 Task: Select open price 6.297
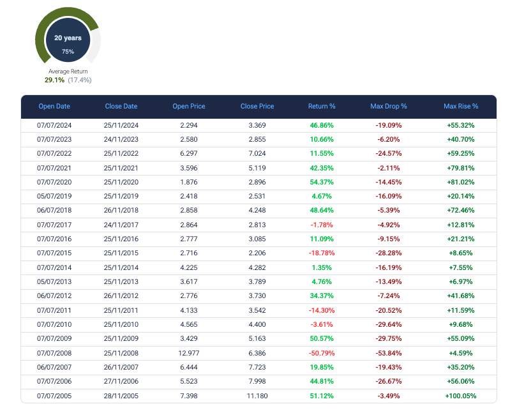pyautogui.click(x=189, y=153)
